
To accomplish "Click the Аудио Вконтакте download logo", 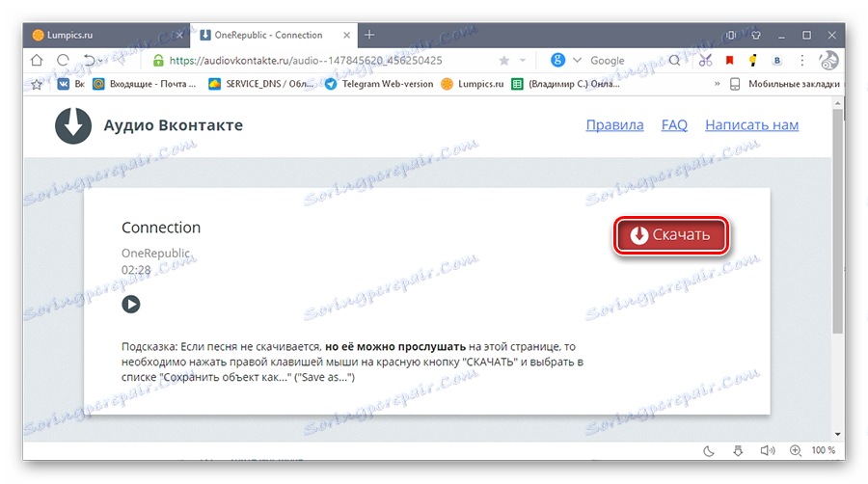I will click(x=73, y=125).
